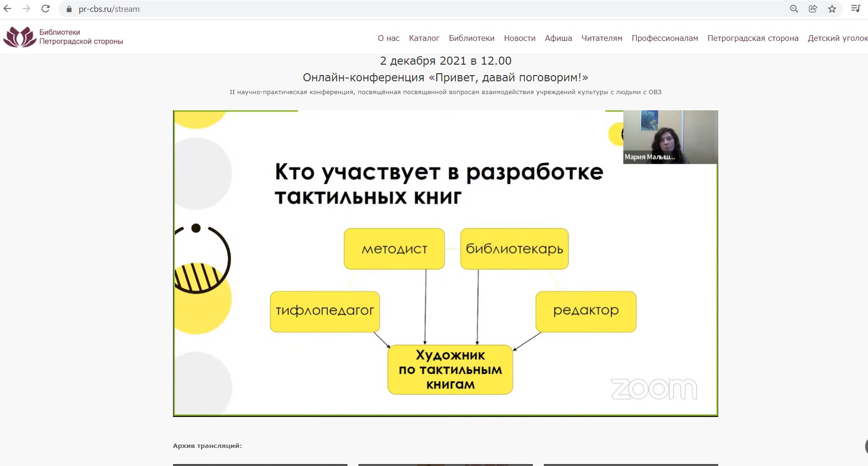The image size is (868, 466).
Task: Click the speaker webcam thumbnail Мария Малыш...
Action: pyautogui.click(x=670, y=137)
